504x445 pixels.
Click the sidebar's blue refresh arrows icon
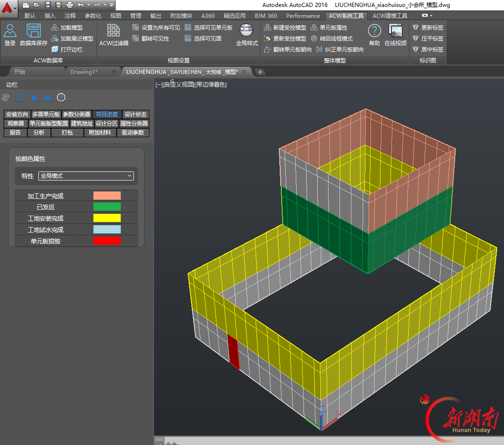pos(20,97)
